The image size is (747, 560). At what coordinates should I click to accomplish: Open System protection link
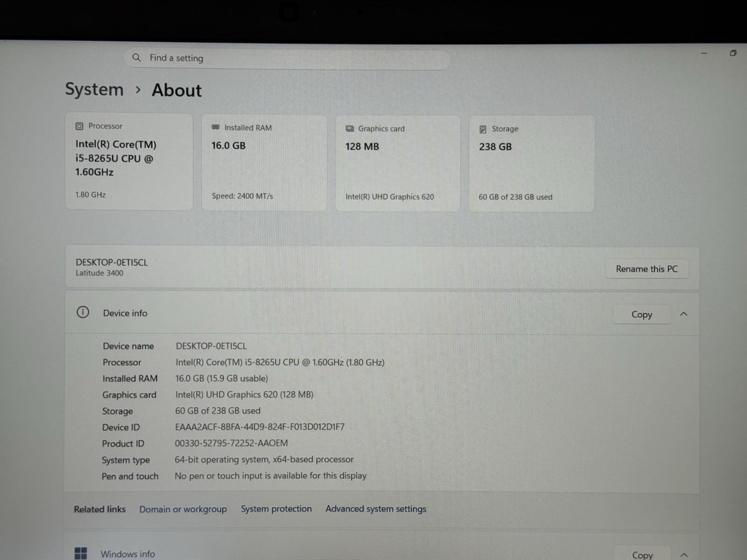click(x=276, y=509)
